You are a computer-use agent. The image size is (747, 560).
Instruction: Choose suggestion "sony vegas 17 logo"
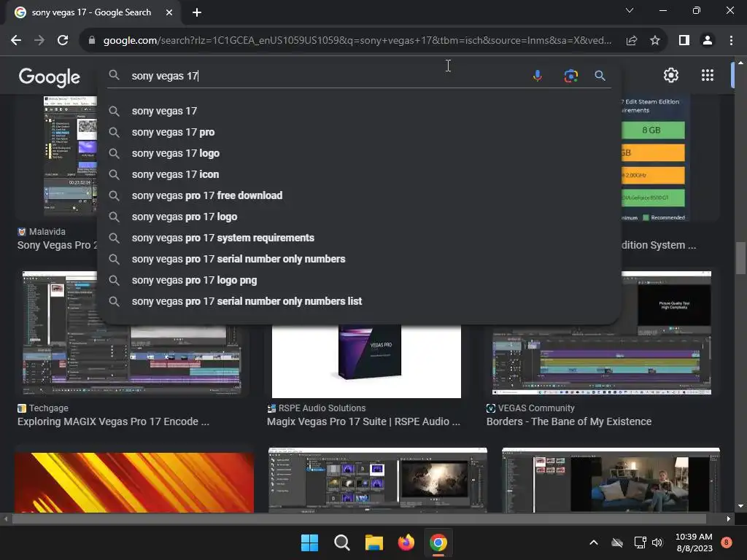pos(360,153)
